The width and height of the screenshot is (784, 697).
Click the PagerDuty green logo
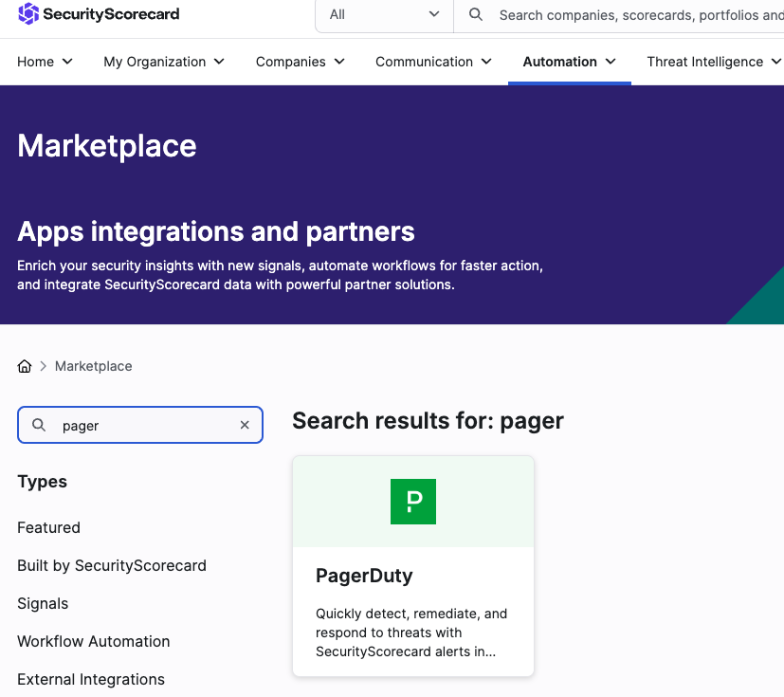tap(413, 502)
